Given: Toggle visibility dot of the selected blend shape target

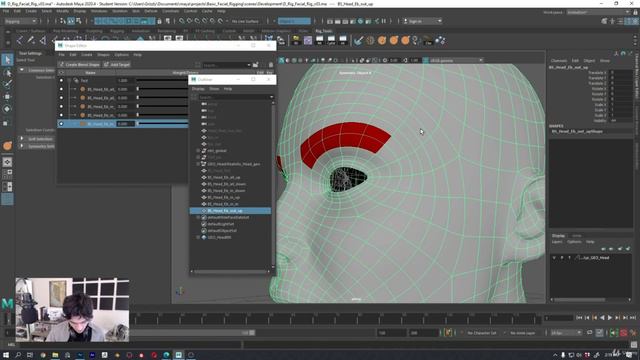Looking at the screenshot, I should pyautogui.click(x=61, y=124).
